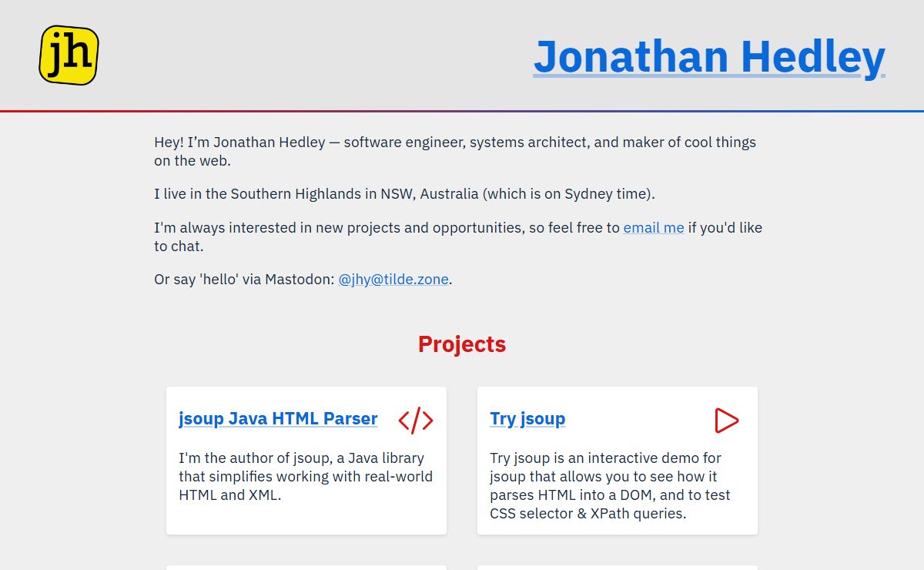The image size is (924, 570).
Task: Click the red code brackets icon
Action: (x=416, y=421)
